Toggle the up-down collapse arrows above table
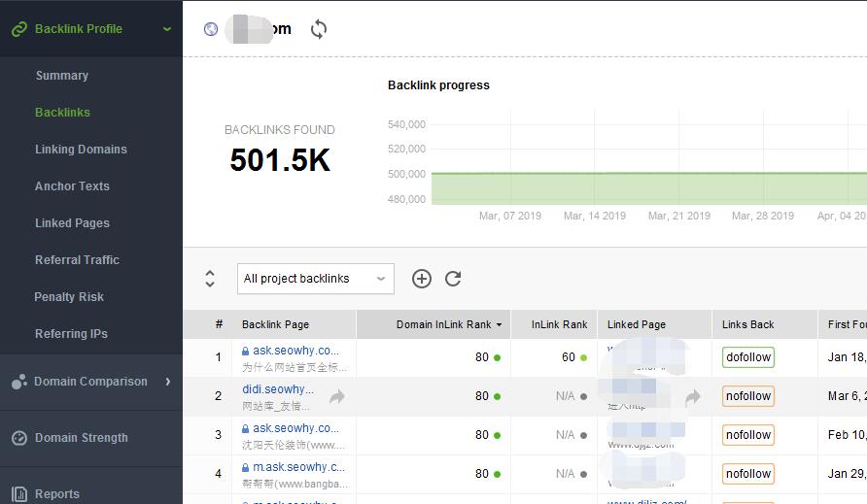867x504 pixels. point(210,279)
